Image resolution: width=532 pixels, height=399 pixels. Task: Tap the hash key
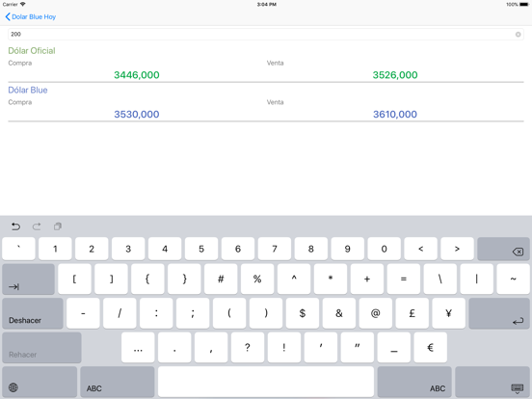pos(221,279)
